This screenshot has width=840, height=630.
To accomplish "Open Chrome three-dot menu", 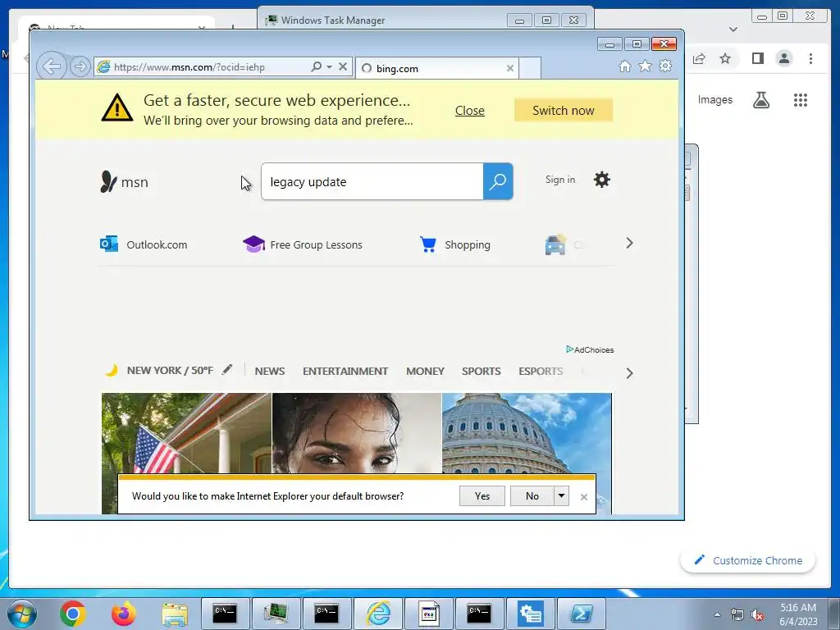I will [810, 58].
